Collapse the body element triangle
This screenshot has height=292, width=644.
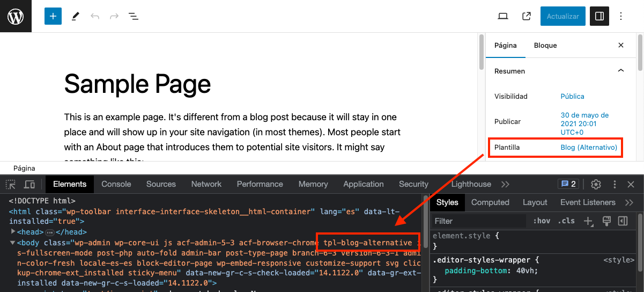pyautogui.click(x=13, y=243)
